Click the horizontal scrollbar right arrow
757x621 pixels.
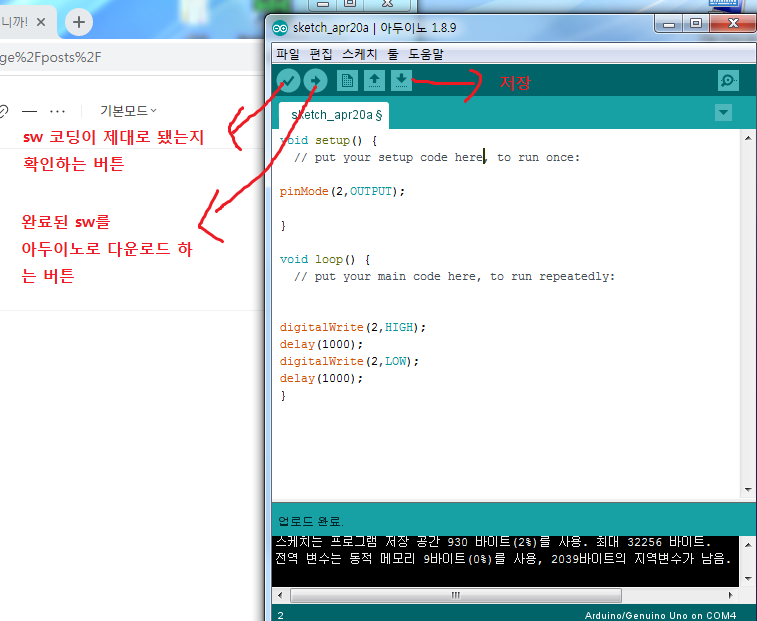(x=730, y=595)
